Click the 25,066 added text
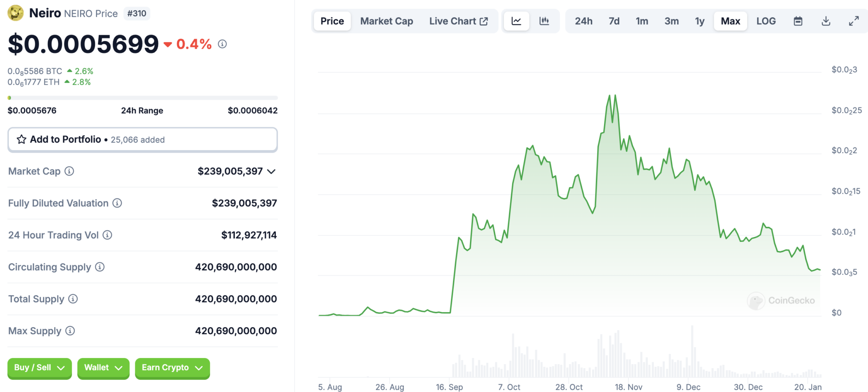 tap(138, 140)
